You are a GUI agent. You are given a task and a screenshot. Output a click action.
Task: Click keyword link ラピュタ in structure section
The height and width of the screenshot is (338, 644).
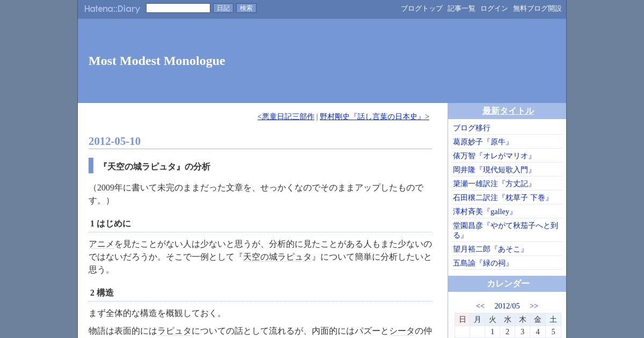point(174,331)
